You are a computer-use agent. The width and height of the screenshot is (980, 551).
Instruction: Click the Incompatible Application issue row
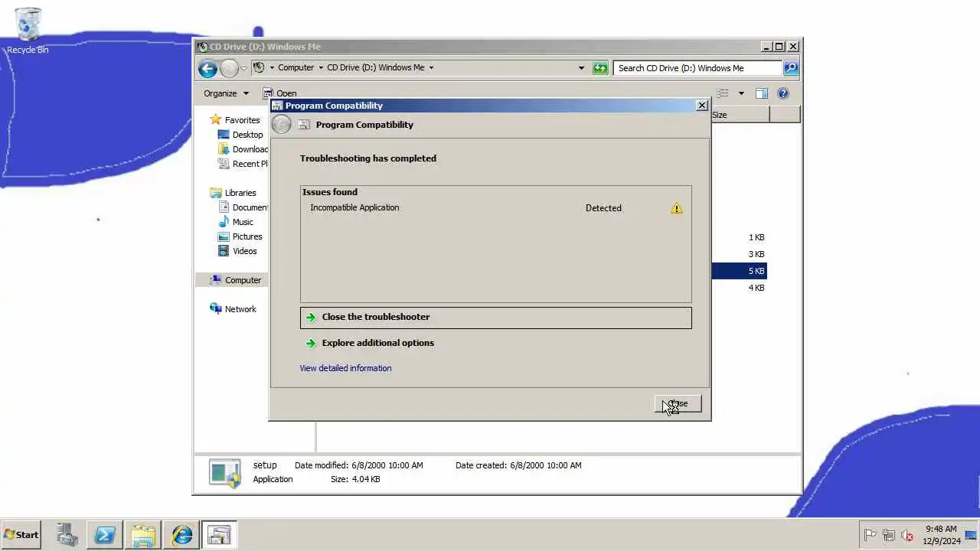tap(495, 208)
